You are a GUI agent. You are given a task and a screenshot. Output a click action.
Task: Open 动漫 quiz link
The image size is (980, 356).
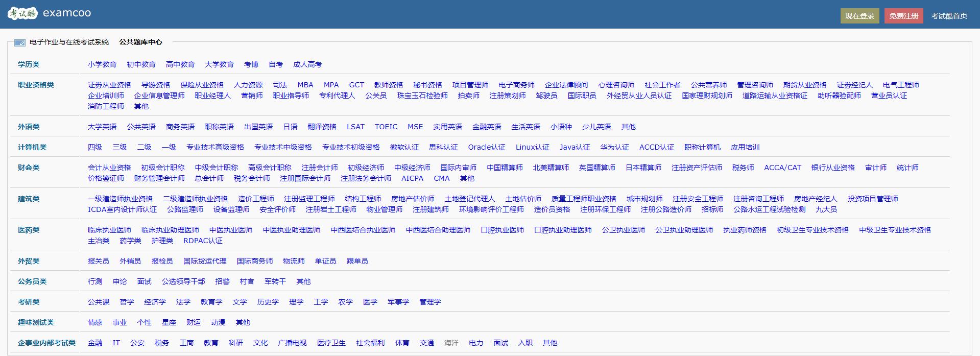218,322
